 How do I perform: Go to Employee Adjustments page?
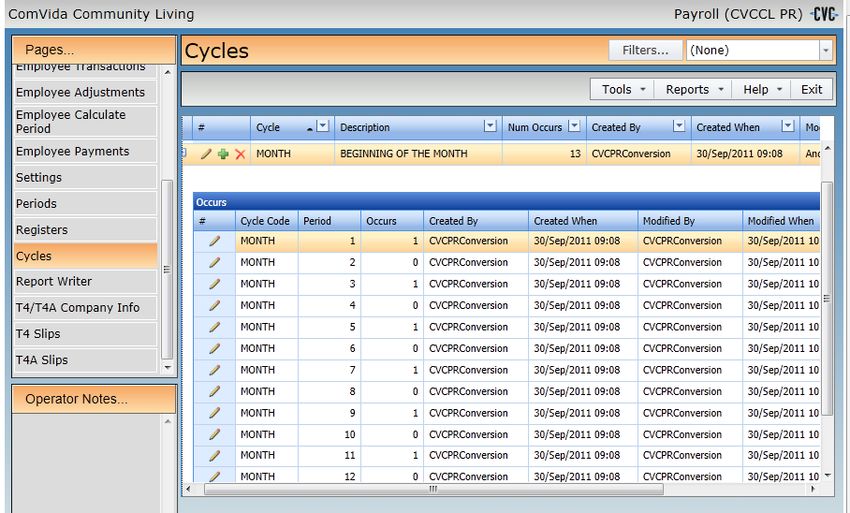pyautogui.click(x=85, y=92)
